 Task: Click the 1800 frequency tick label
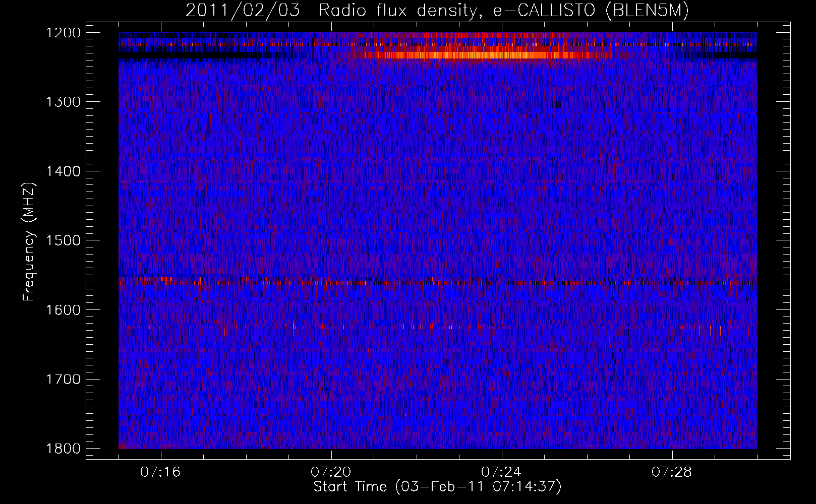click(63, 449)
